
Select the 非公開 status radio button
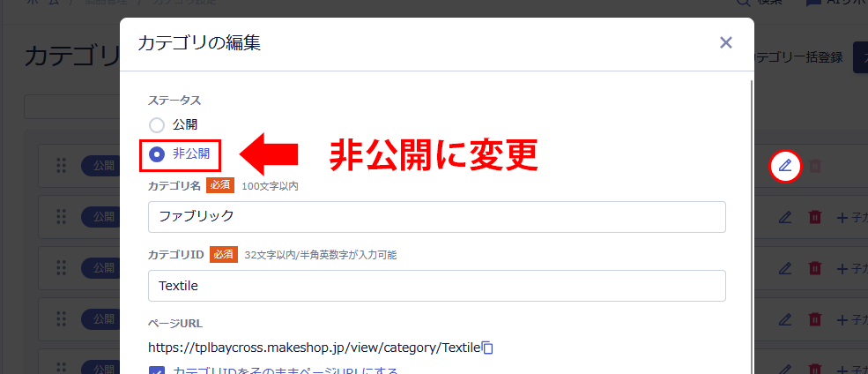tap(157, 154)
